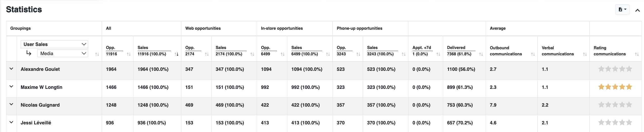Sort by Verbal communications arrows

585,54
